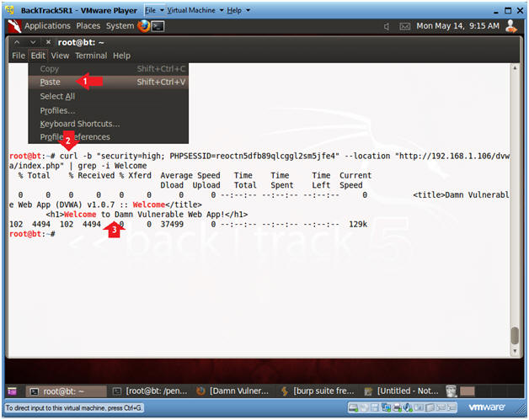Open the Applications menu

pyautogui.click(x=47, y=26)
